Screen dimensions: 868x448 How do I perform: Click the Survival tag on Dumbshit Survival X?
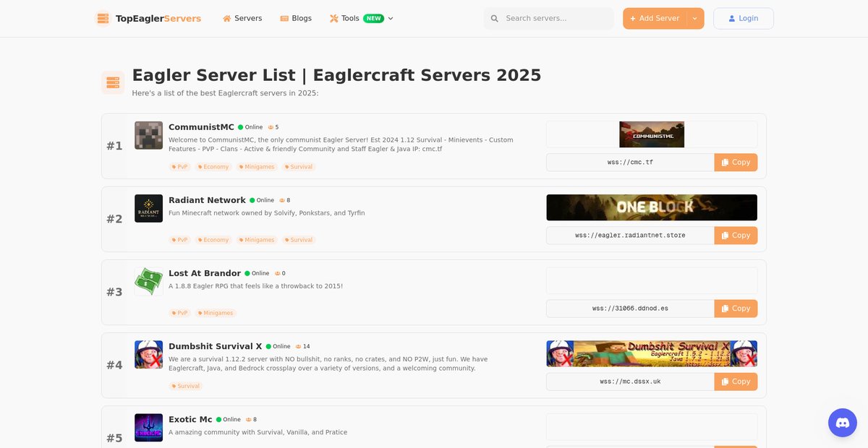186,386
